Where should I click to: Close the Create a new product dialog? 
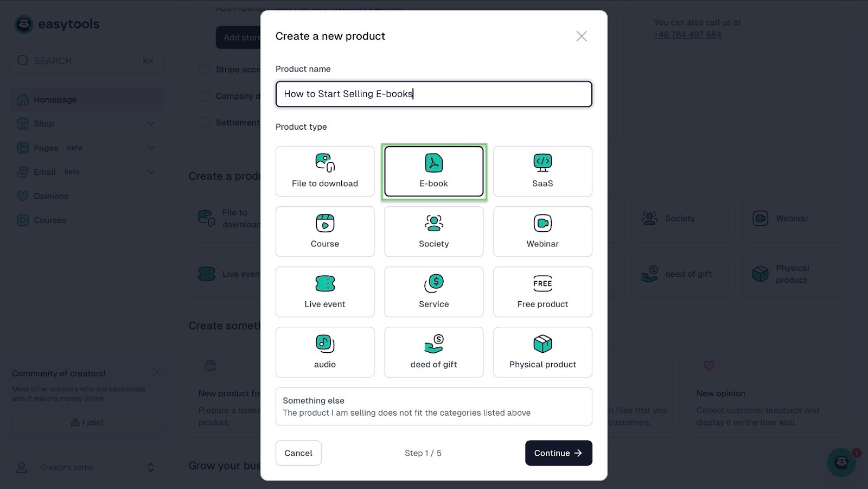tap(582, 36)
